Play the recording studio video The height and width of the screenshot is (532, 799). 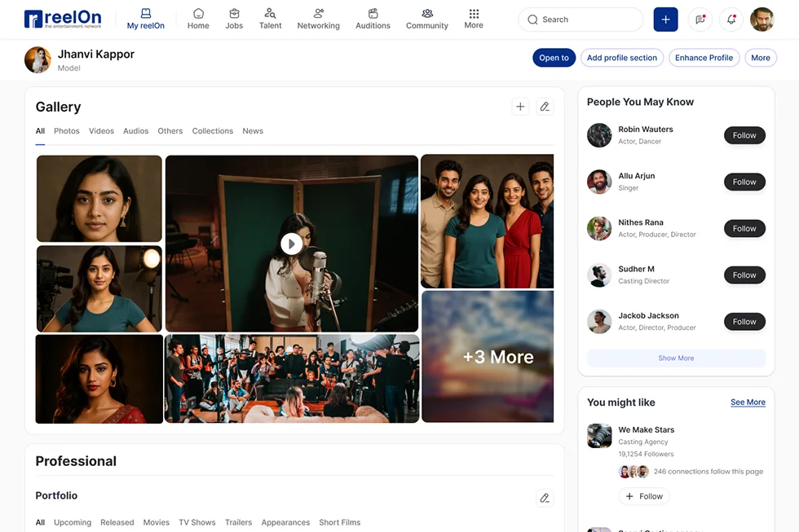291,244
